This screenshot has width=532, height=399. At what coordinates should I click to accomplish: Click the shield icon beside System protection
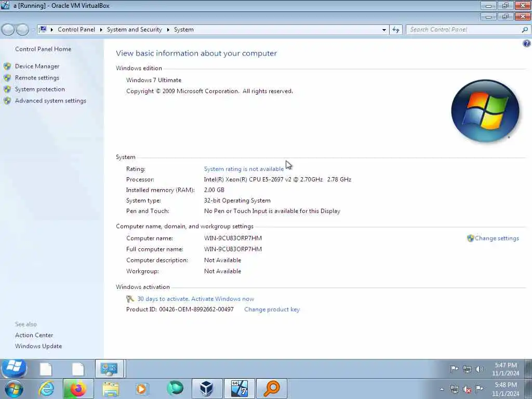(7, 89)
